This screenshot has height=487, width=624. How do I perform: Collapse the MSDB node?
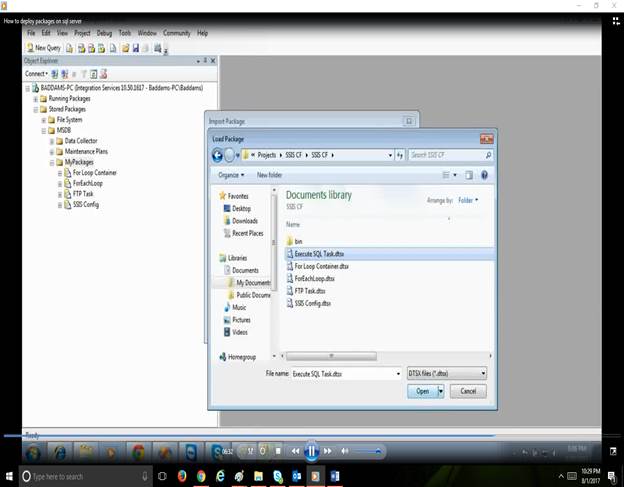coord(44,131)
